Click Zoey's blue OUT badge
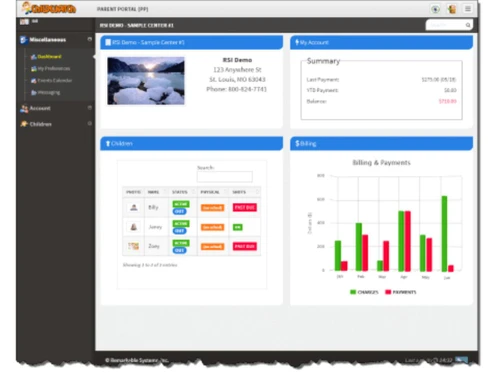Screen dimensions: 500x375 coord(179,250)
